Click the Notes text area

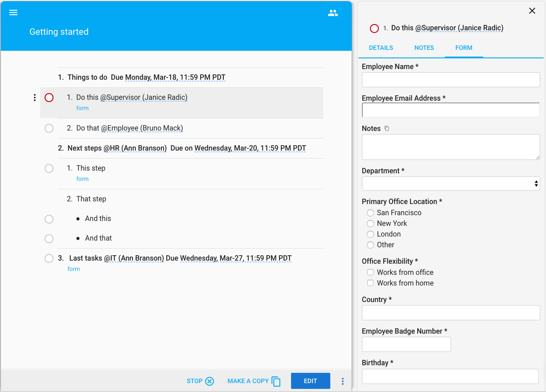click(x=451, y=147)
